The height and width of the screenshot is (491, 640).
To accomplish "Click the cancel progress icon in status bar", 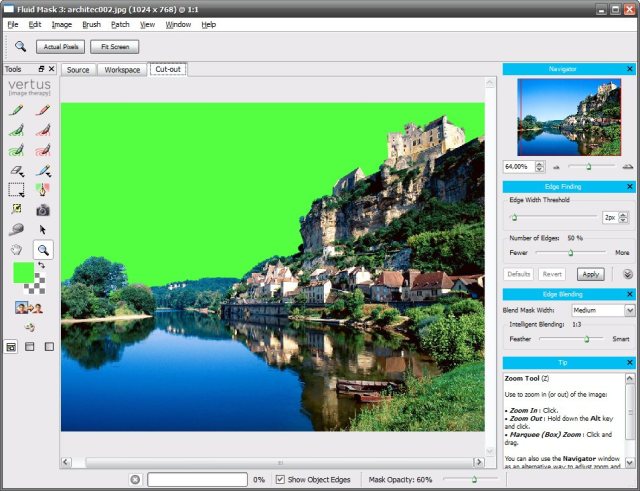I will click(135, 480).
